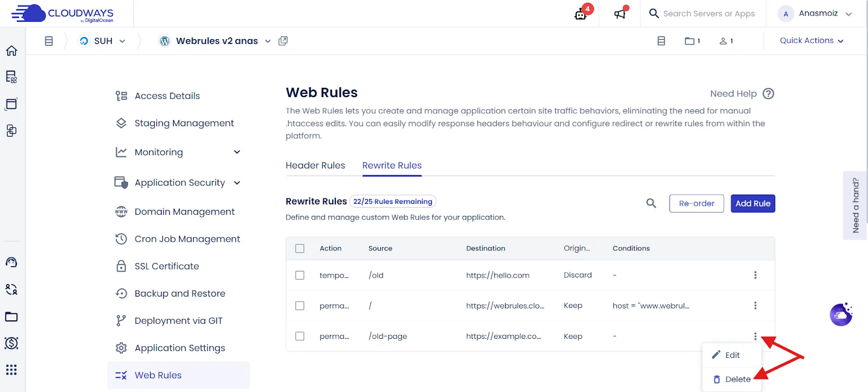Expand the Application Security submenu

point(237,183)
